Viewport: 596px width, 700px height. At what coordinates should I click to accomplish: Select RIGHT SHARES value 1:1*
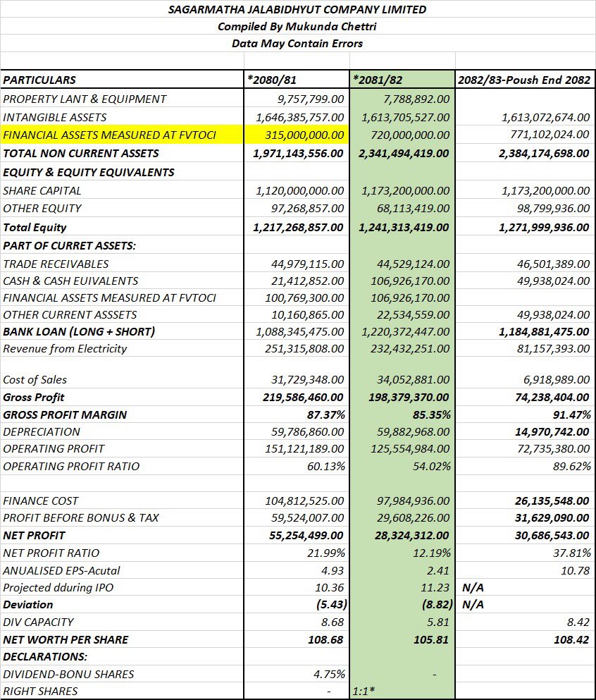(364, 691)
